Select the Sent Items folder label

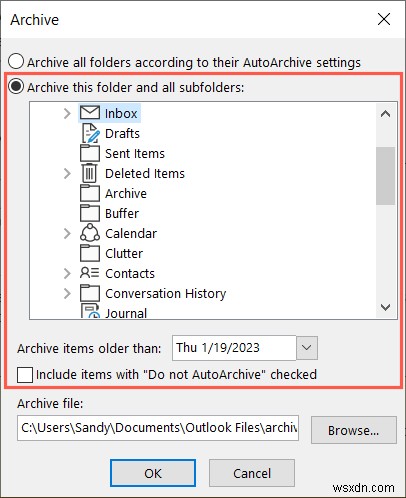coord(135,153)
